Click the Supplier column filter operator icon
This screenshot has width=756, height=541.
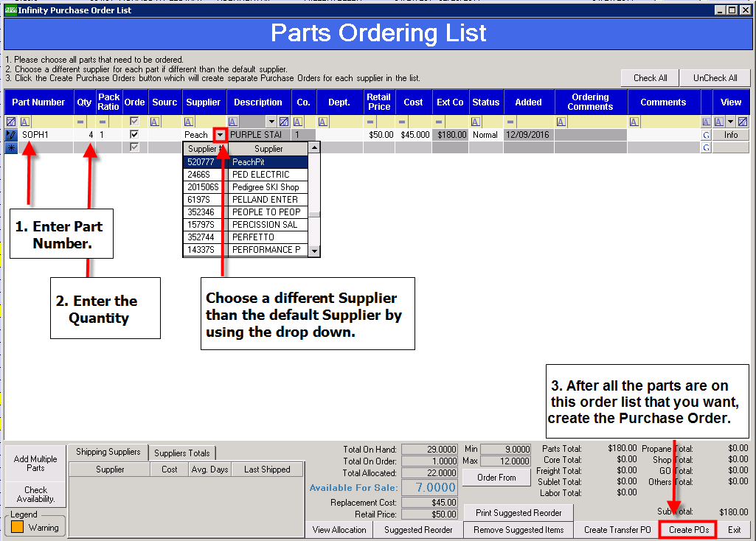click(x=189, y=122)
